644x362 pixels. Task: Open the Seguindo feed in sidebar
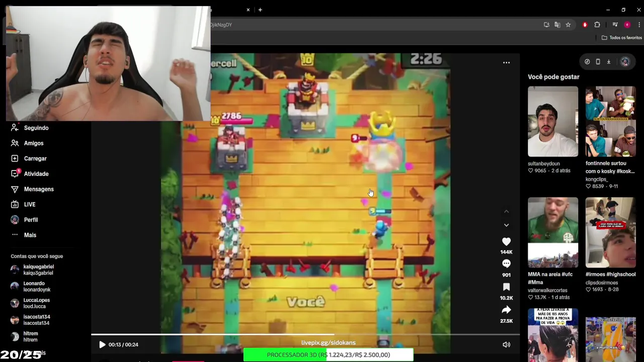[36, 128]
